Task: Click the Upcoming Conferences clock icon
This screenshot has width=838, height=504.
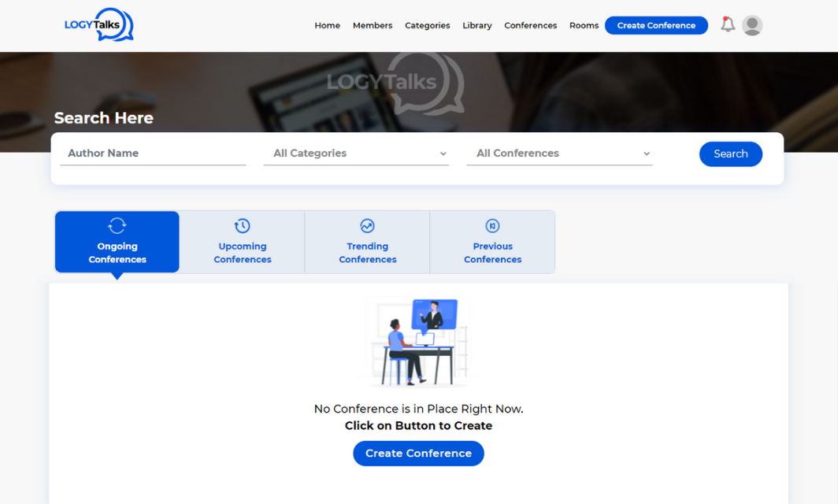Action: click(x=242, y=225)
